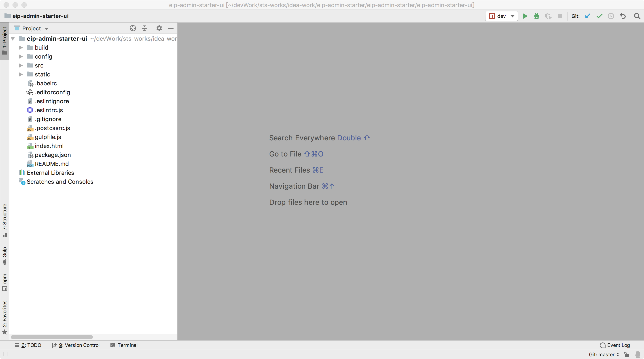
Task: Open the 9: Version Control tab
Action: point(76,345)
